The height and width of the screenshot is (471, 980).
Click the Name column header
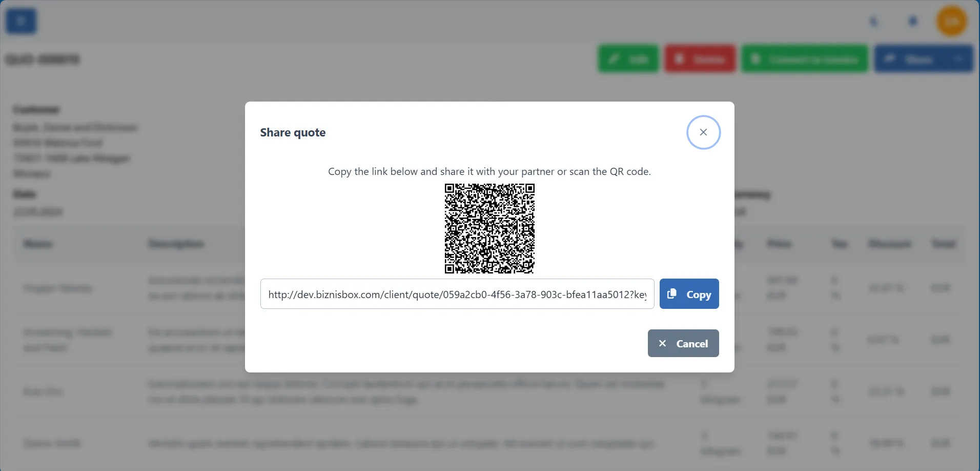click(x=38, y=244)
